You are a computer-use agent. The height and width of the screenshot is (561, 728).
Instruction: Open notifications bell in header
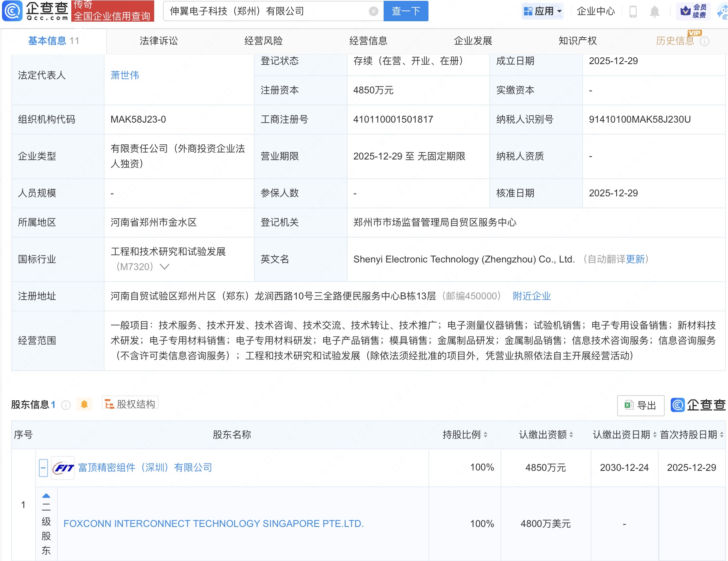pyautogui.click(x=655, y=11)
